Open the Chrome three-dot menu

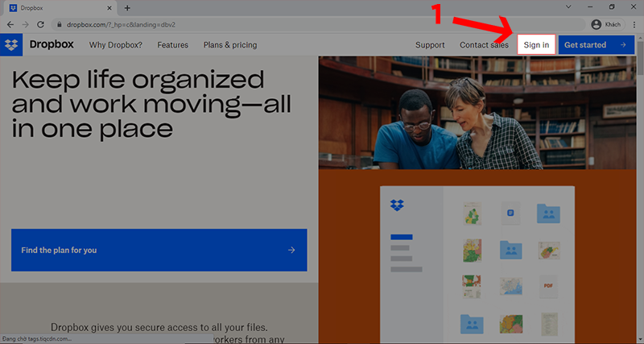(x=634, y=25)
